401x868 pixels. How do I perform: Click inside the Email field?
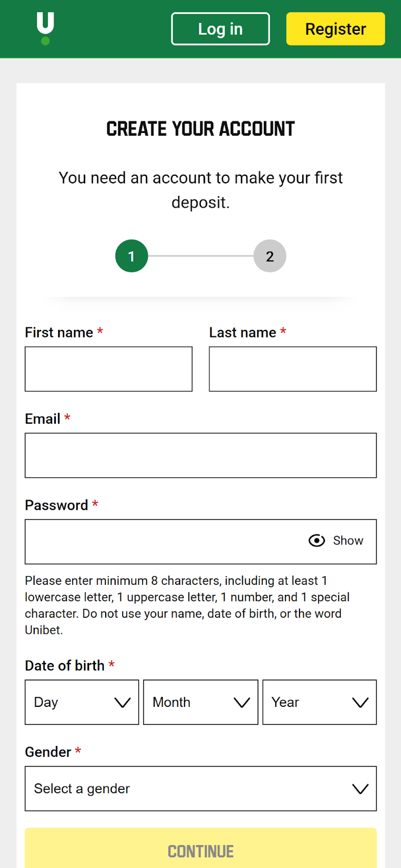point(200,455)
